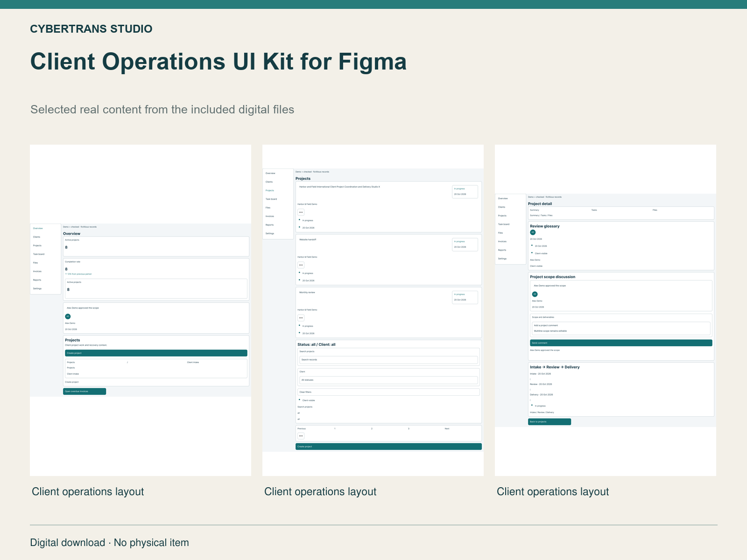
Task: Click the 'Digital download · No physical item' text
Action: coord(110,543)
